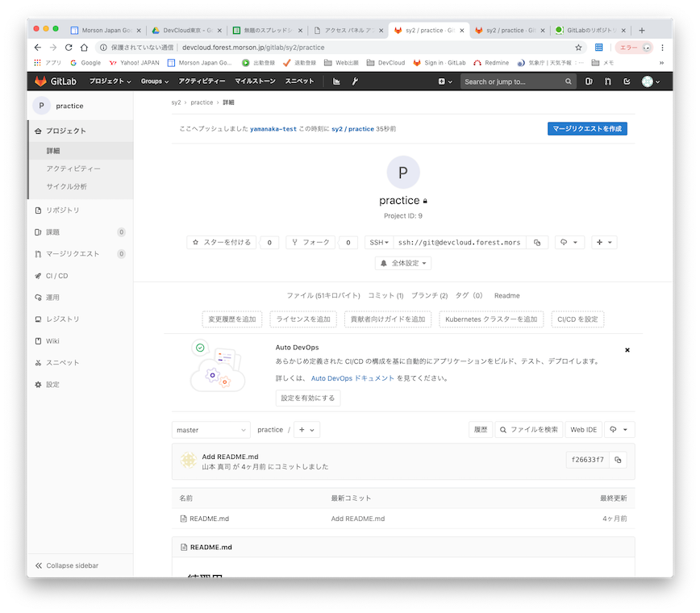
Task: Dismiss the Auto DevOps banner
Action: point(627,350)
